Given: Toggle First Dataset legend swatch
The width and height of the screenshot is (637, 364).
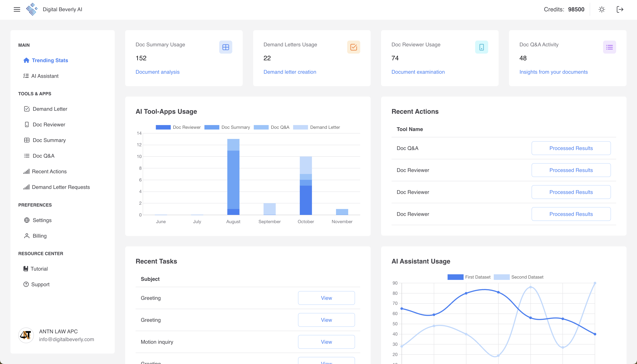Looking at the screenshot, I should coord(455,277).
